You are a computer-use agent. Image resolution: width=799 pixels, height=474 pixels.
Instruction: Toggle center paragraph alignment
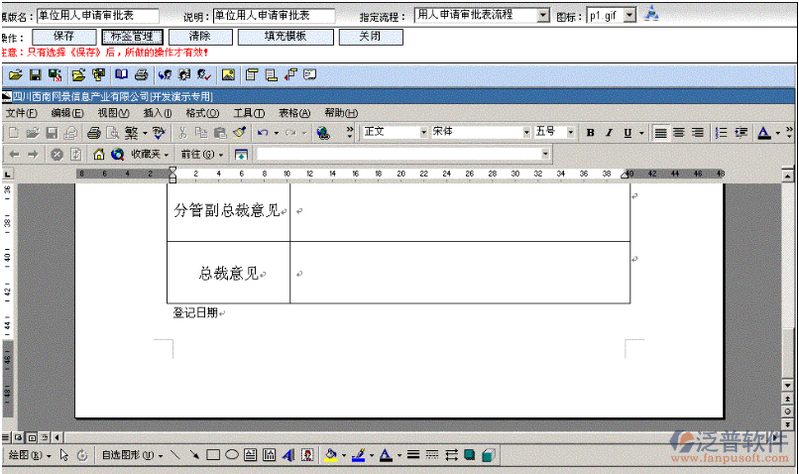click(679, 133)
